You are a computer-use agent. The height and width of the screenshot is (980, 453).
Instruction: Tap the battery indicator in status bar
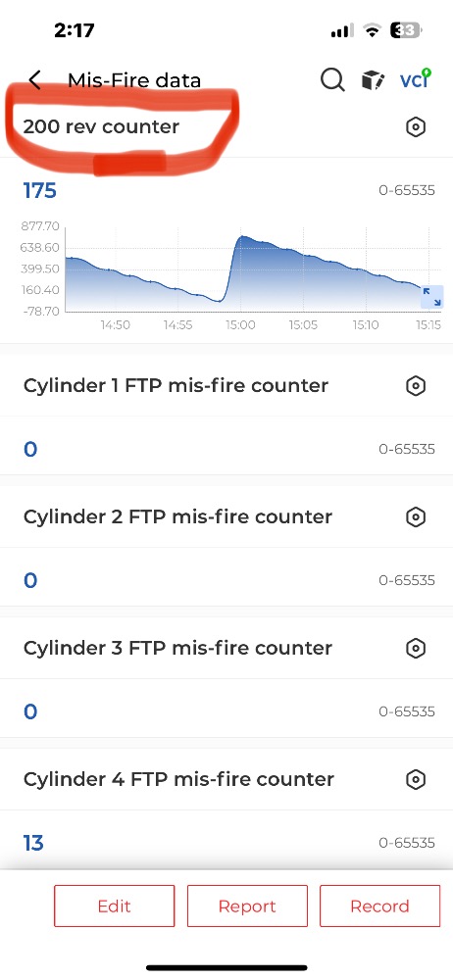[406, 30]
